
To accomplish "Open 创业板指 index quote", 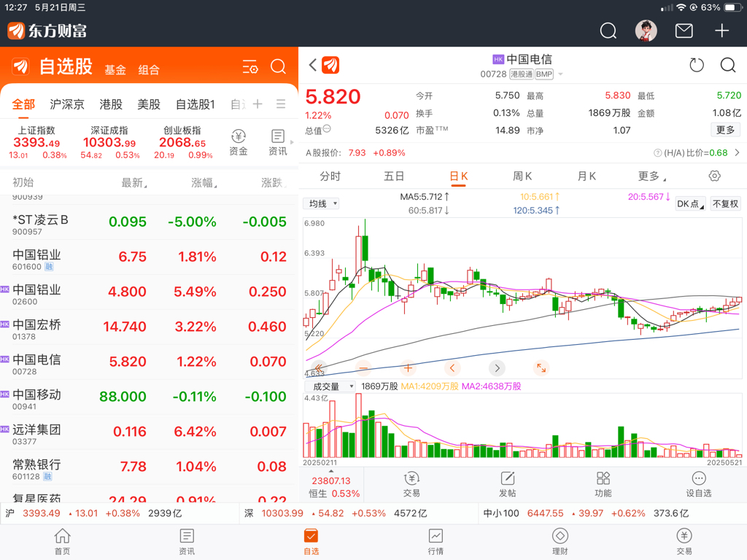I will [x=182, y=142].
